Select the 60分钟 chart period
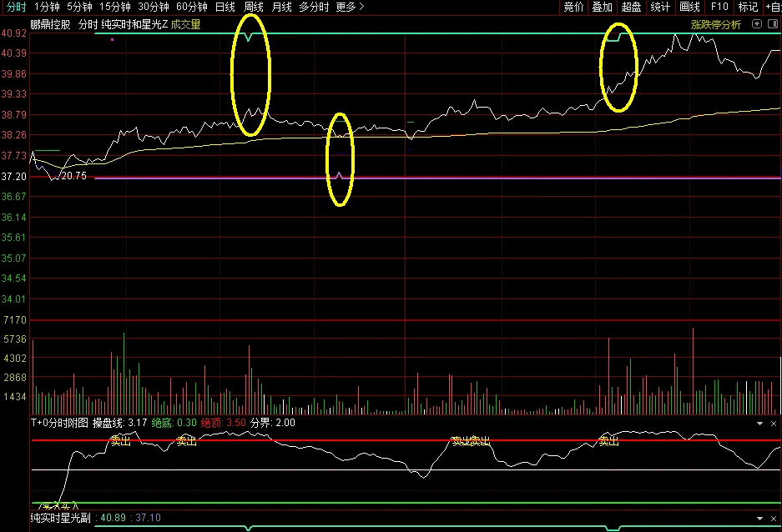782x532 pixels. point(191,8)
